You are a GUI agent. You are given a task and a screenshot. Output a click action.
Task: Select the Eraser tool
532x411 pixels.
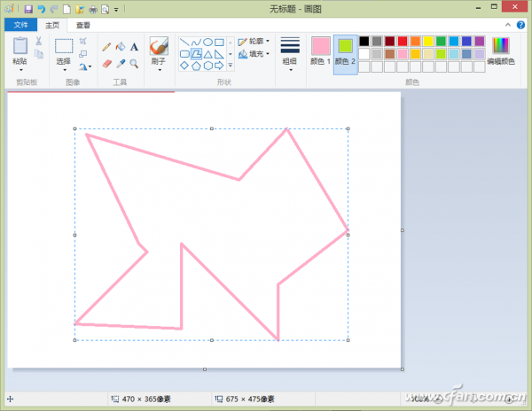107,64
